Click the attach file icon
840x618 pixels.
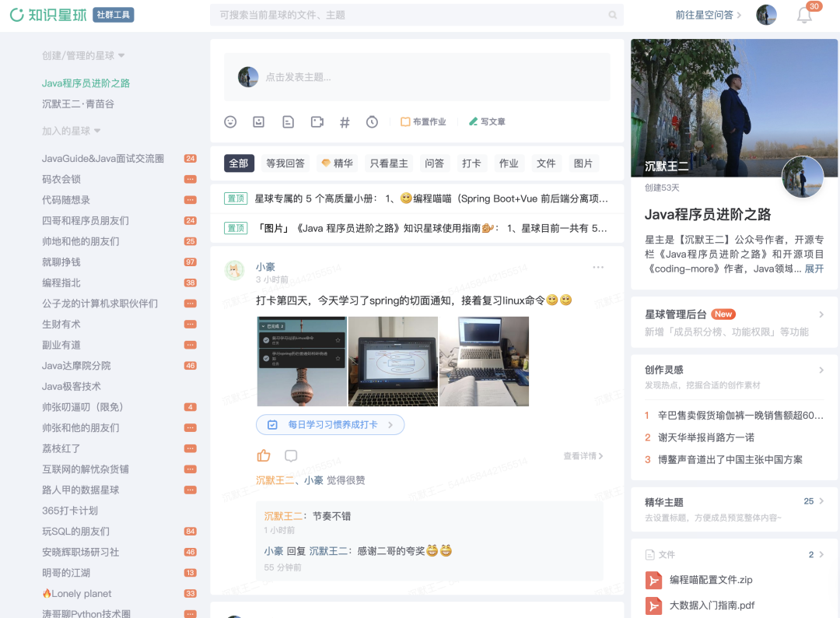click(x=288, y=122)
